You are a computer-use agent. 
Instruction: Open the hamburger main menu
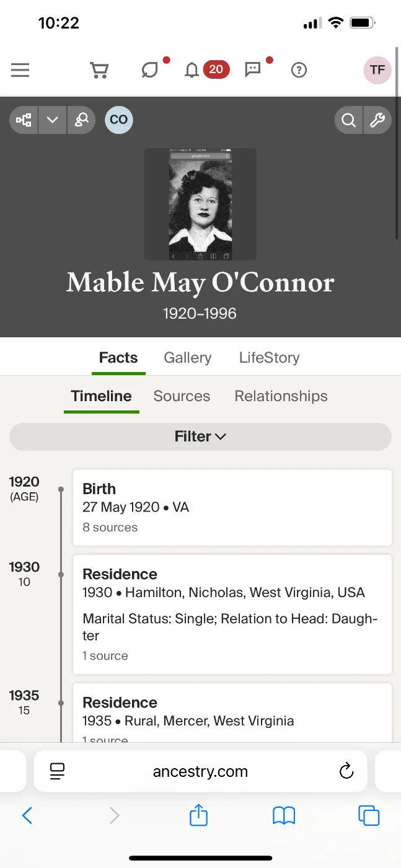coord(20,70)
